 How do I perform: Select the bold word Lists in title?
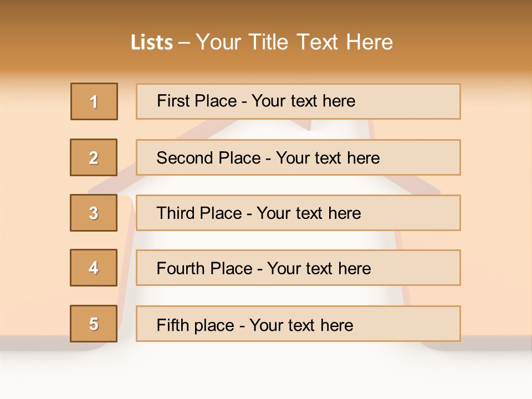152,43
